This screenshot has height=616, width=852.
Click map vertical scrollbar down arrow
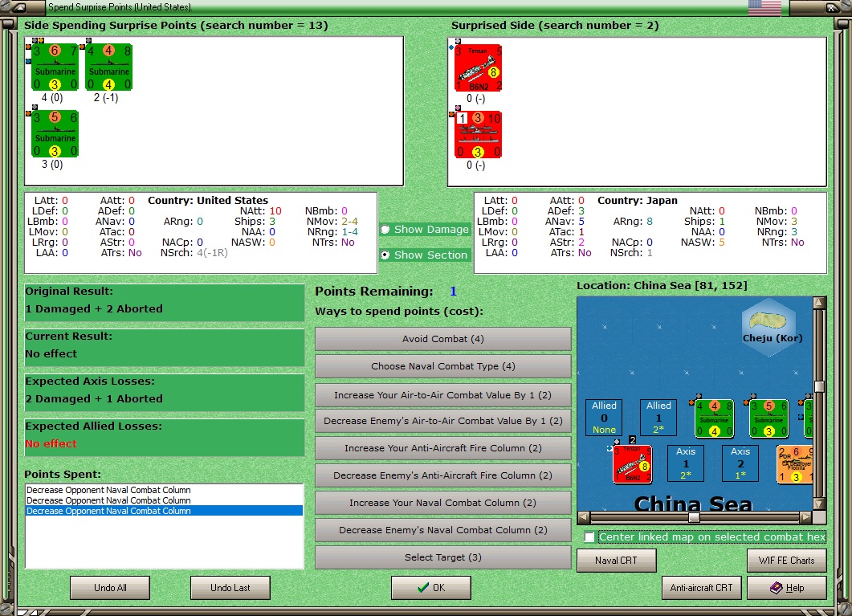tap(819, 504)
